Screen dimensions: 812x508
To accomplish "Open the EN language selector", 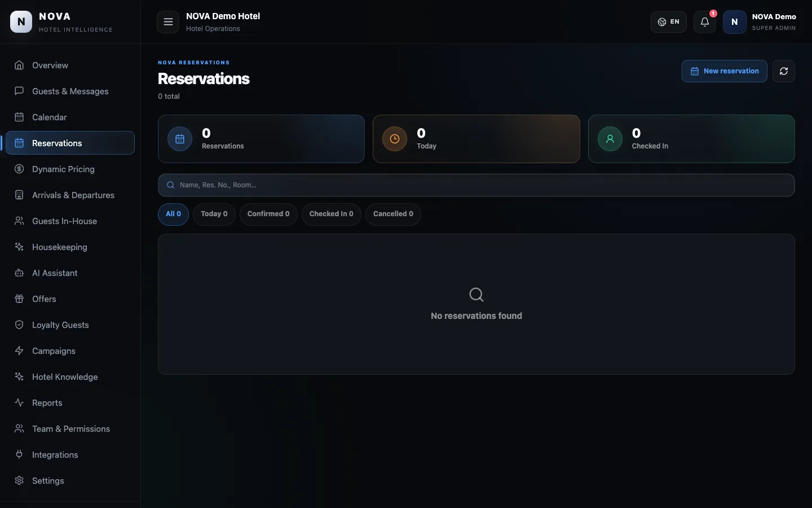I will click(669, 22).
